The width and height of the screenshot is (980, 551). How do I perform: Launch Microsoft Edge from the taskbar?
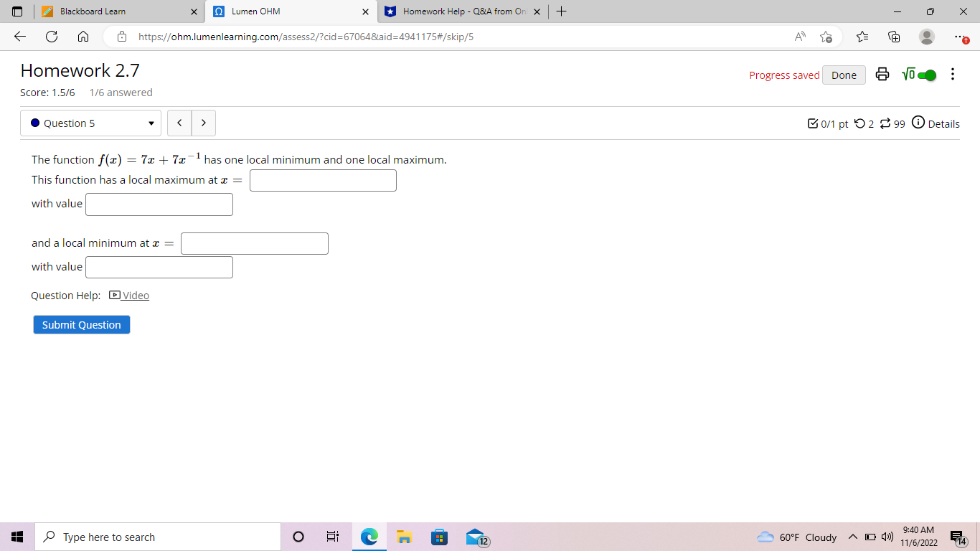[369, 537]
